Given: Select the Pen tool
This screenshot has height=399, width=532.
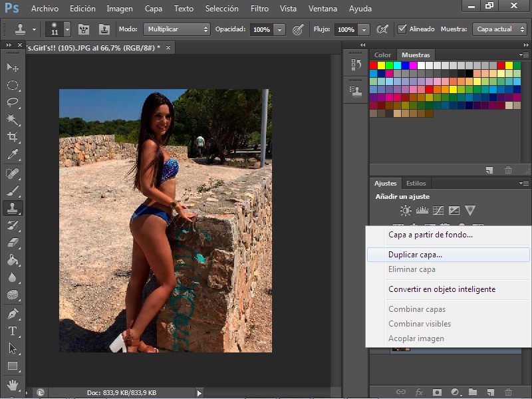Looking at the screenshot, I should (13, 313).
